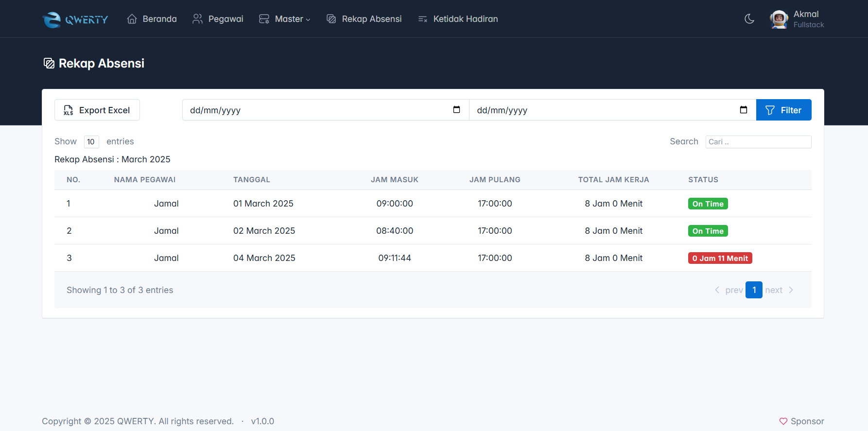Open the first date calendar picker
The width and height of the screenshot is (868, 431).
pos(456,110)
